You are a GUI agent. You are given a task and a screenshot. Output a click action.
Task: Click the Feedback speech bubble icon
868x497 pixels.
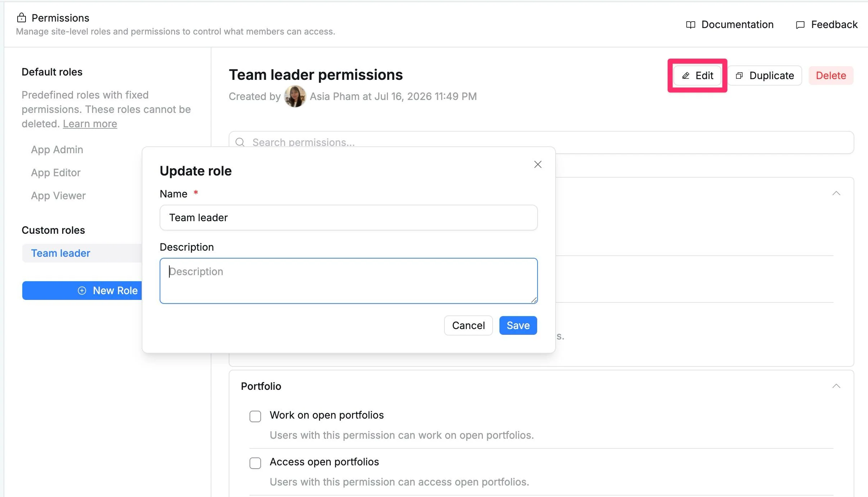(800, 25)
